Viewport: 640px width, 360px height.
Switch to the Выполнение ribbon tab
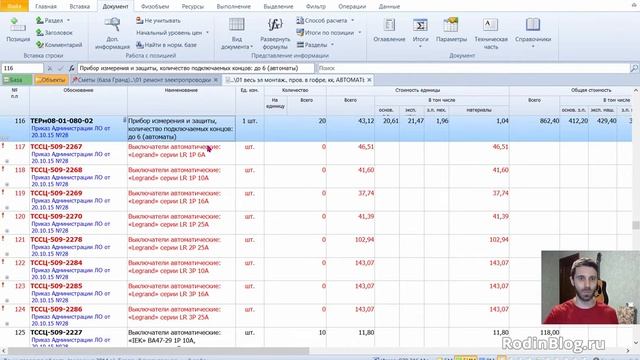click(x=233, y=7)
